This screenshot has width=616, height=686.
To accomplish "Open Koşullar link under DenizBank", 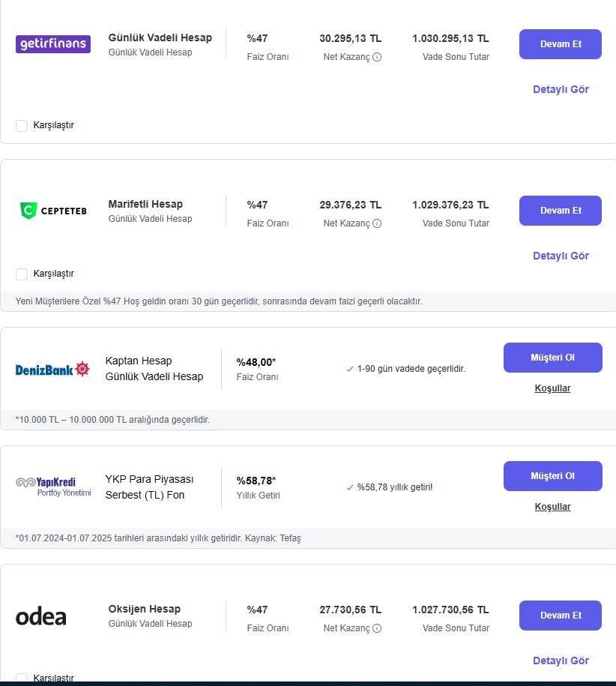I will [552, 388].
